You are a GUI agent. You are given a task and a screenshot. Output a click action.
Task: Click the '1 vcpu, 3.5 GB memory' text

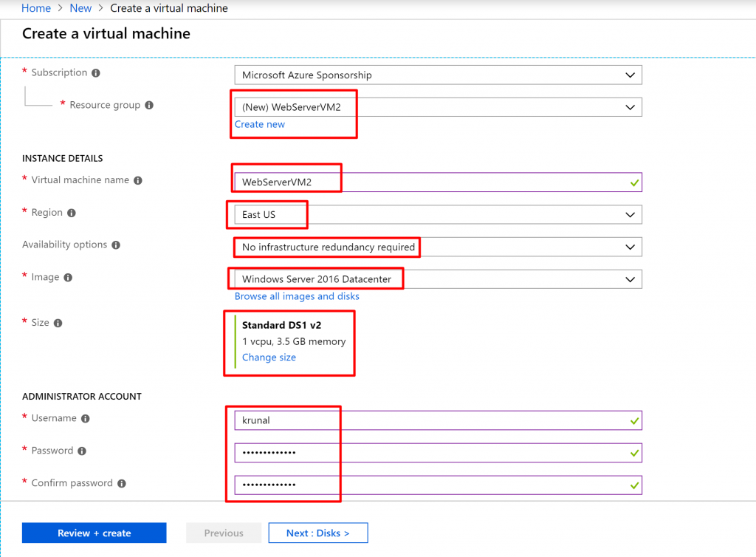click(x=294, y=341)
